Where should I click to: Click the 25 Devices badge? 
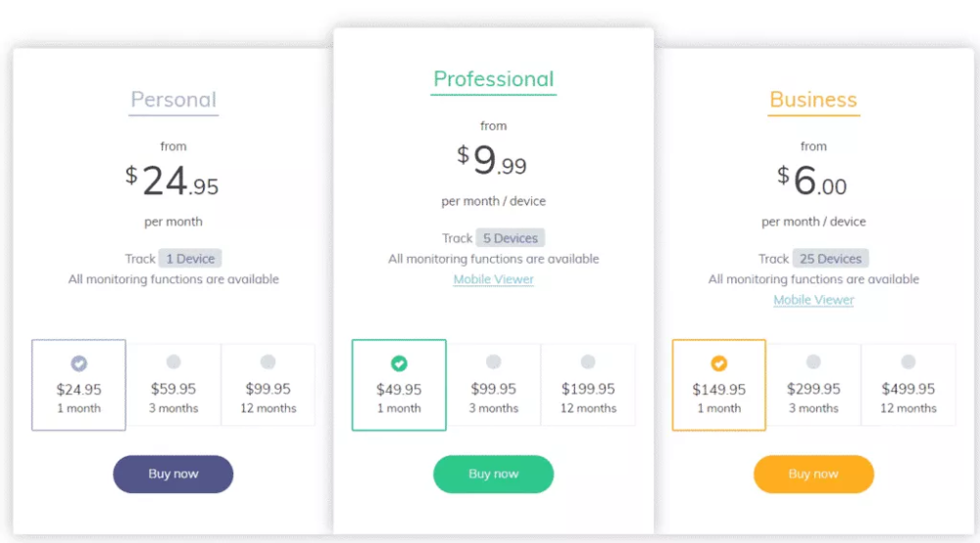[830, 259]
